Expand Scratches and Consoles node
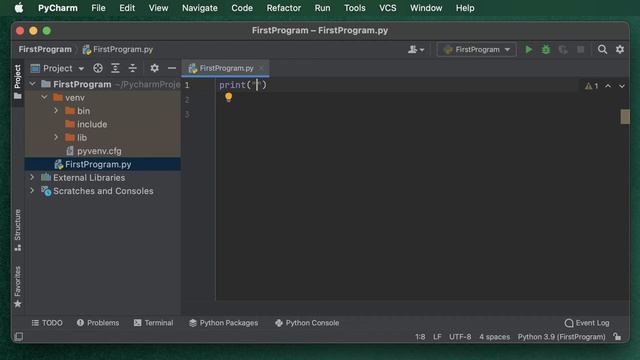Image resolution: width=640 pixels, height=360 pixels. tap(32, 191)
